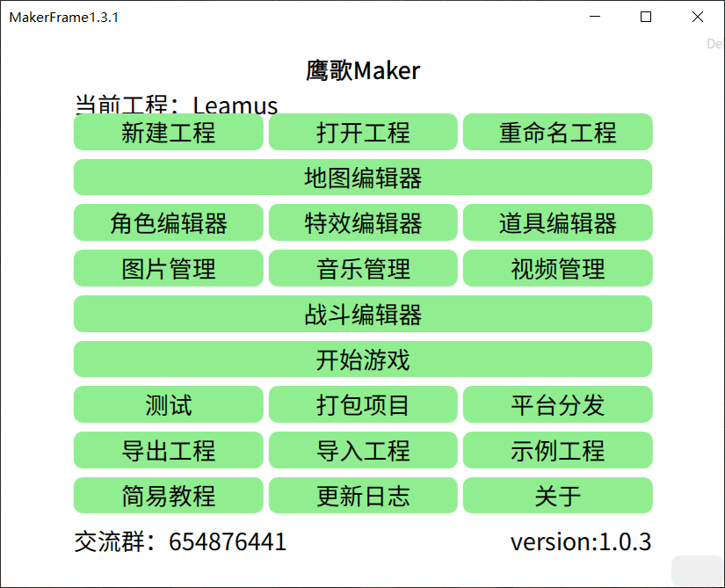Click the version:1.0.3 label

(x=581, y=541)
